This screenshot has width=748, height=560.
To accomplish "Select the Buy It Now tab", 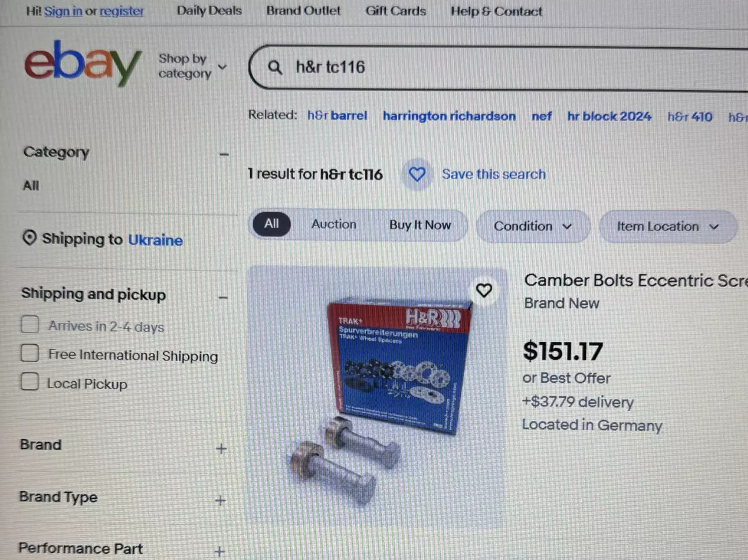I will 420,225.
